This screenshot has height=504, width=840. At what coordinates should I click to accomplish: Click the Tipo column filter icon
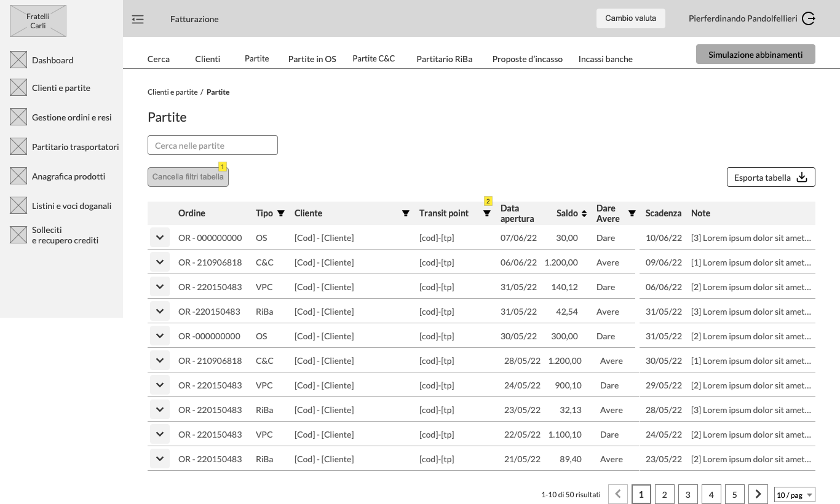tap(281, 213)
